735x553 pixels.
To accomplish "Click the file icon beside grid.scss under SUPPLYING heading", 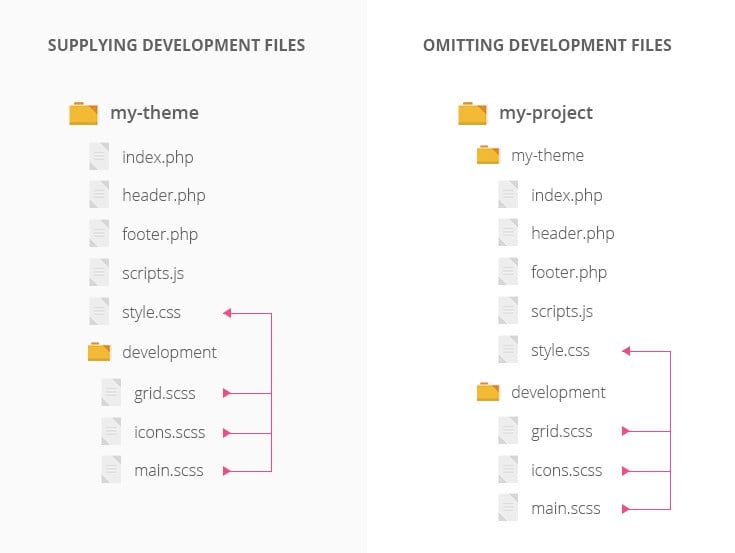I will [111, 392].
